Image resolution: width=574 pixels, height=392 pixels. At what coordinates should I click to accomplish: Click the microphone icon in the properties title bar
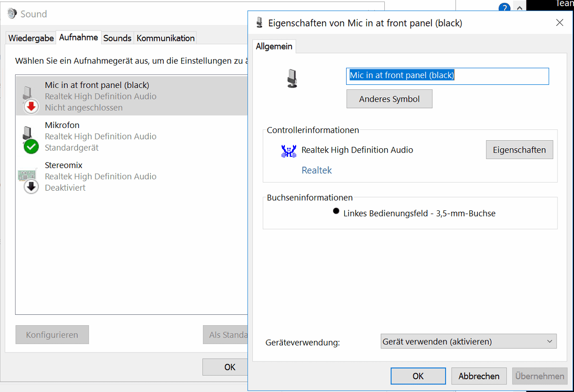pos(259,23)
